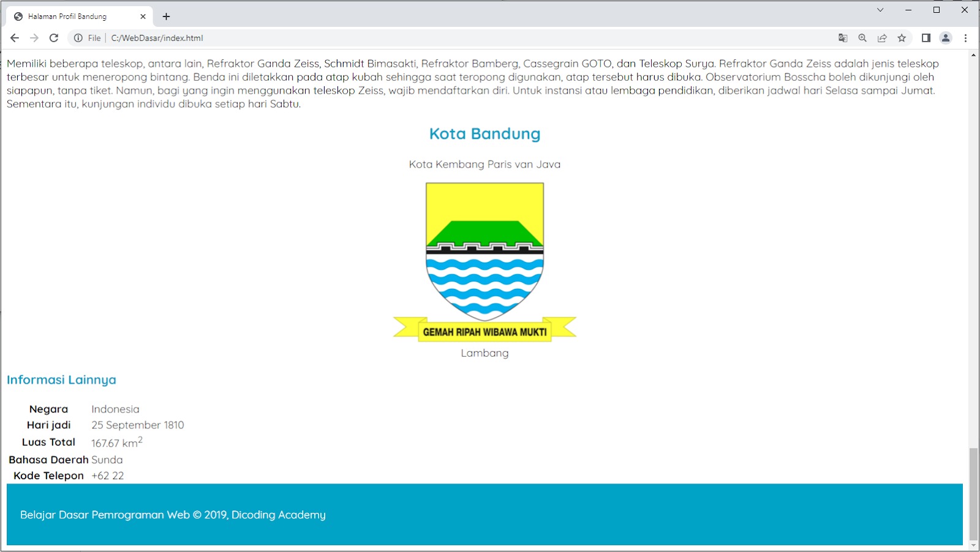
Task: Expand the tab search chevron
Action: 880,10
